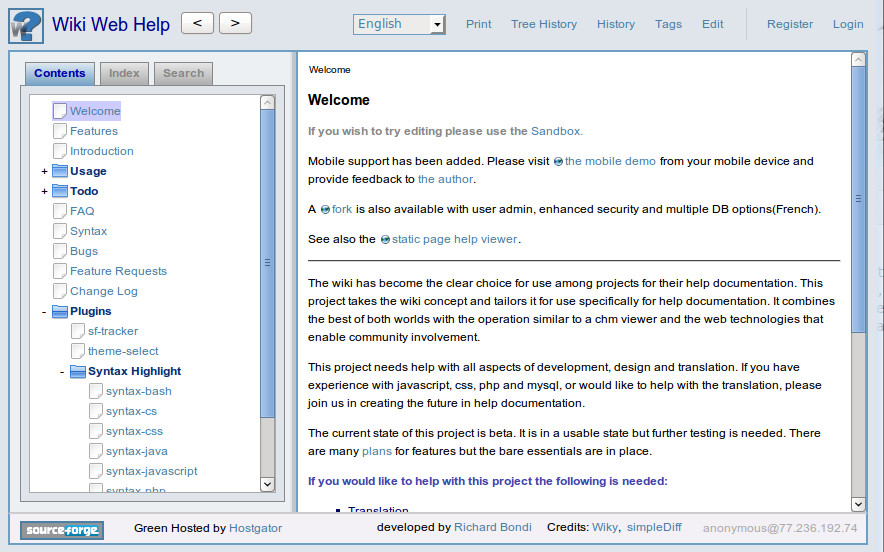This screenshot has width=884, height=552.
Task: Click the main page scroll-up arrow
Action: [x=858, y=60]
